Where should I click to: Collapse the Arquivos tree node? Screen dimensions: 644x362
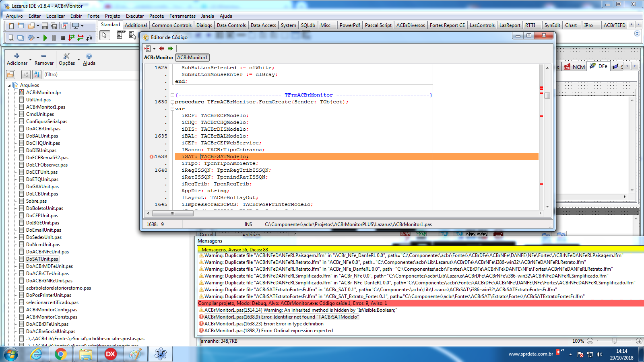coord(9,86)
